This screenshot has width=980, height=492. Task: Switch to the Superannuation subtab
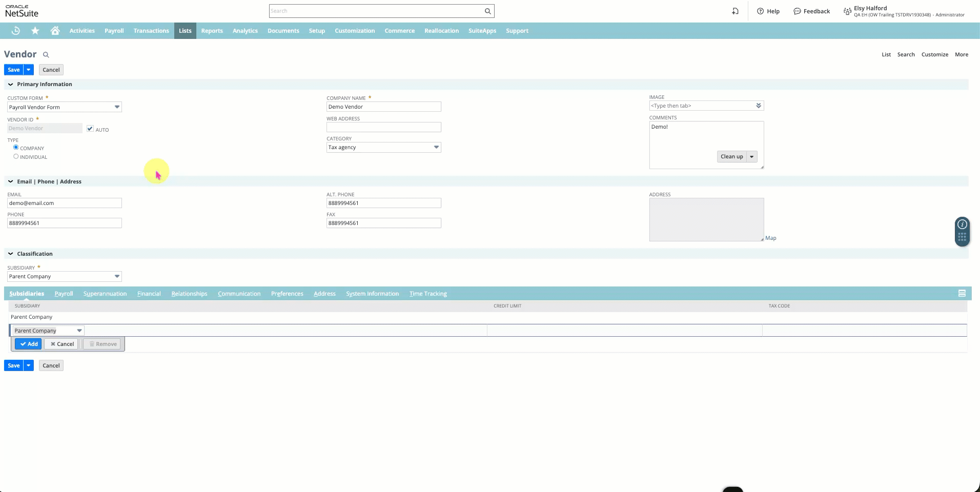pos(105,294)
